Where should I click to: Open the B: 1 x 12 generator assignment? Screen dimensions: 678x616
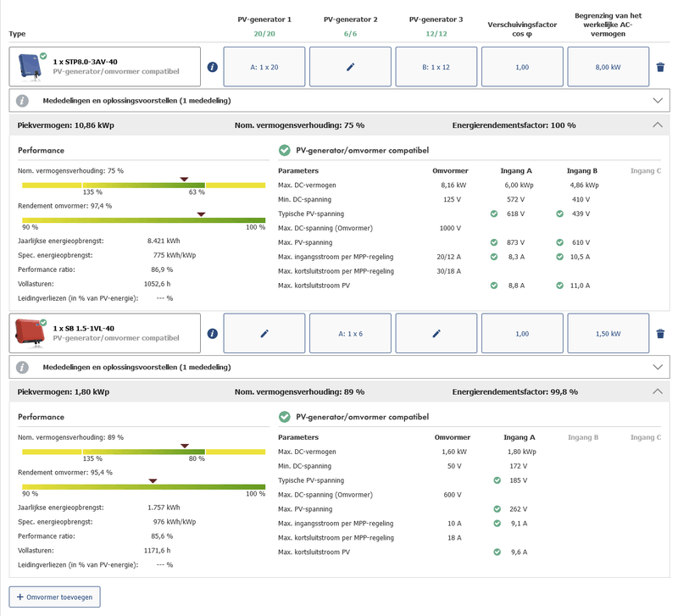click(436, 67)
